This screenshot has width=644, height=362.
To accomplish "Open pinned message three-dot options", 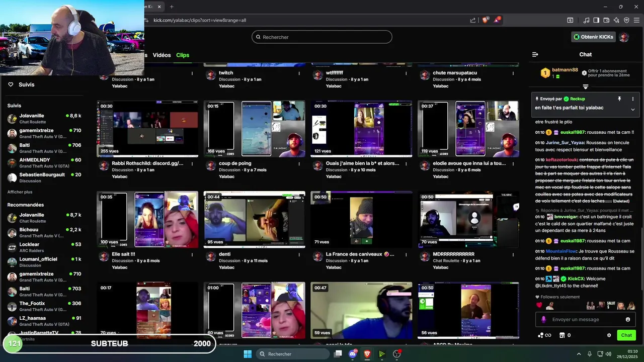I will pyautogui.click(x=632, y=99).
